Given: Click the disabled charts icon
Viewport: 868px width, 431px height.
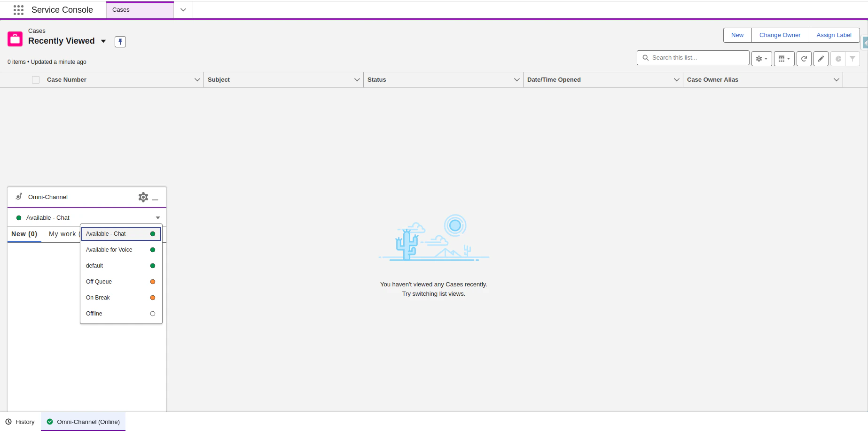Looking at the screenshot, I should pyautogui.click(x=838, y=59).
